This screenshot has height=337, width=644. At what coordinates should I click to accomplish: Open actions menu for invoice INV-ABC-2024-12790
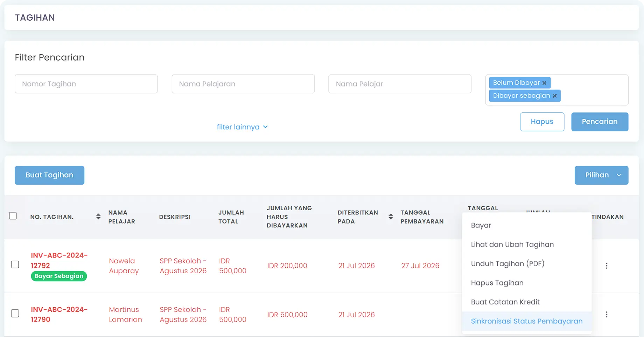click(x=607, y=315)
